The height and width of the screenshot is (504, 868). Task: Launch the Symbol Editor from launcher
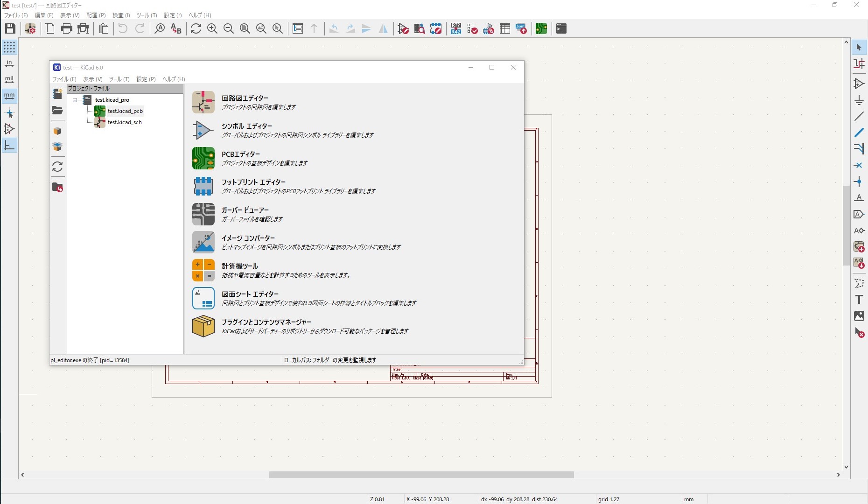tap(203, 130)
